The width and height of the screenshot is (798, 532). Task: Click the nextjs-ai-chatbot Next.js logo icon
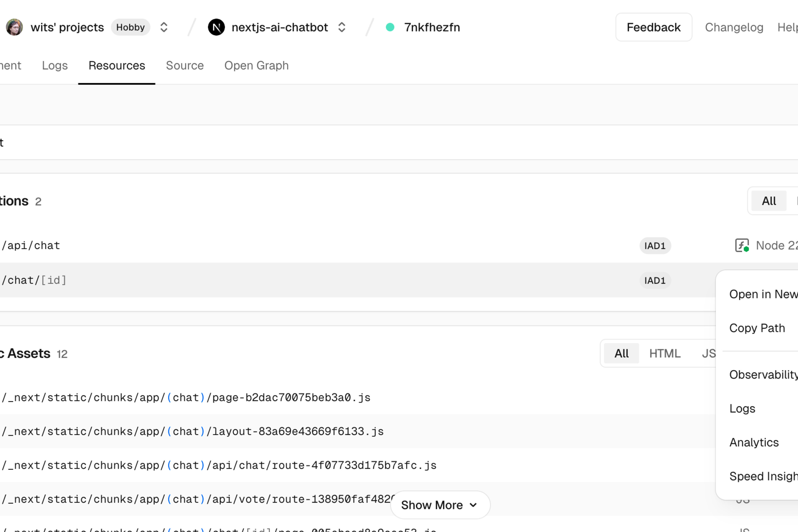tap(217, 27)
